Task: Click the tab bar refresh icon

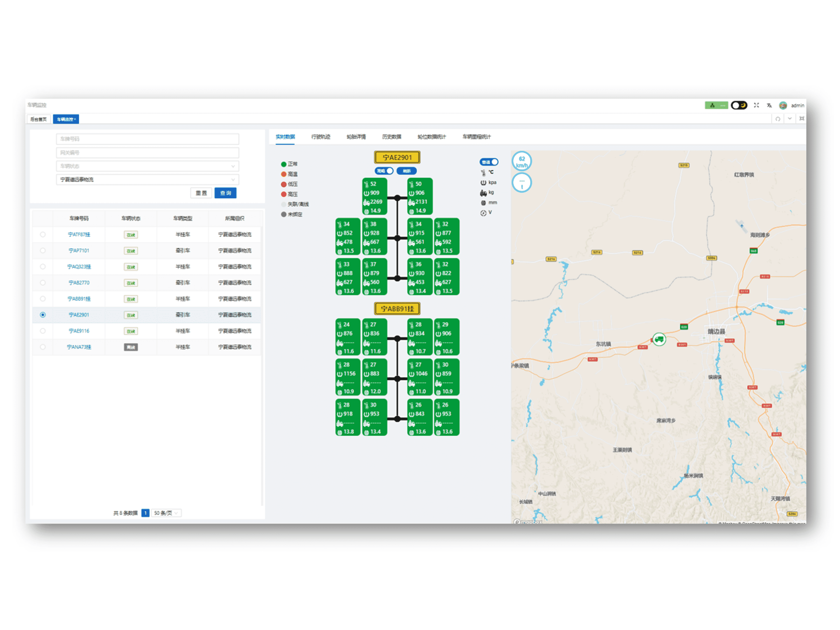Action: [778, 119]
